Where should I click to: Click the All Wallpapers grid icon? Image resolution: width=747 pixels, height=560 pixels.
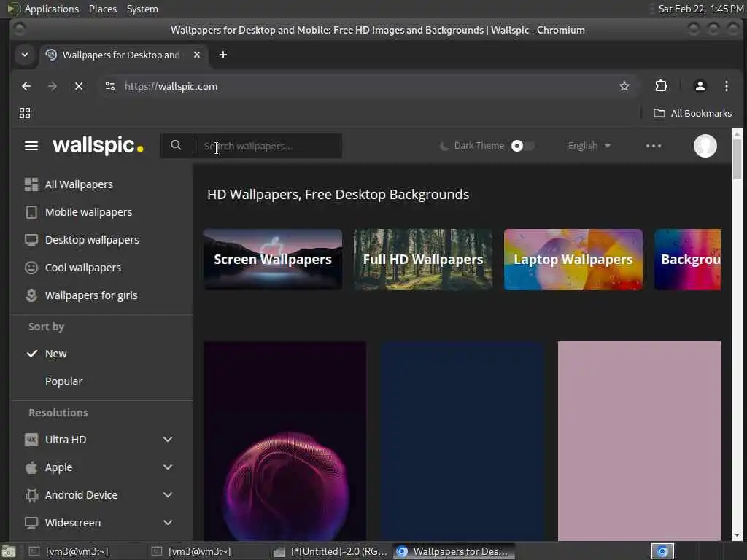(31, 184)
